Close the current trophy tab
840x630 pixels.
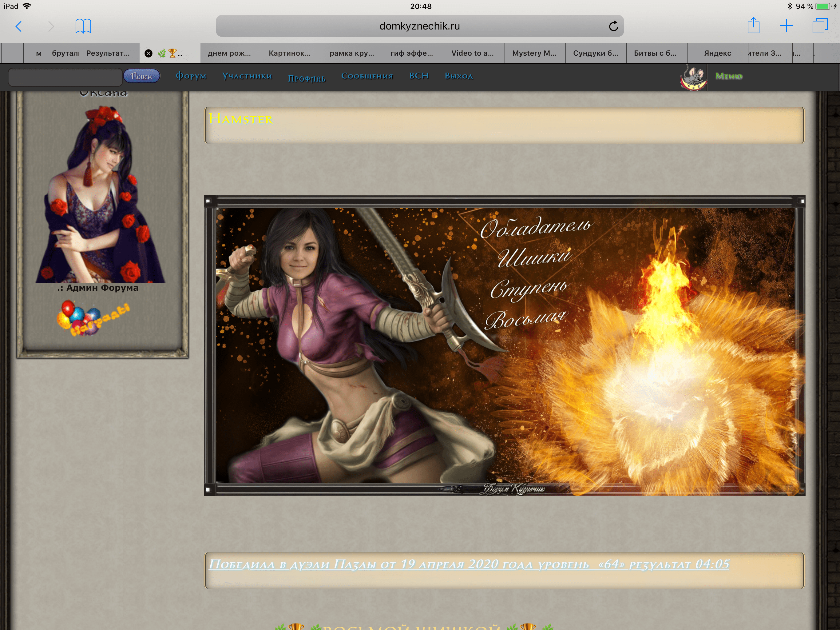pyautogui.click(x=149, y=53)
